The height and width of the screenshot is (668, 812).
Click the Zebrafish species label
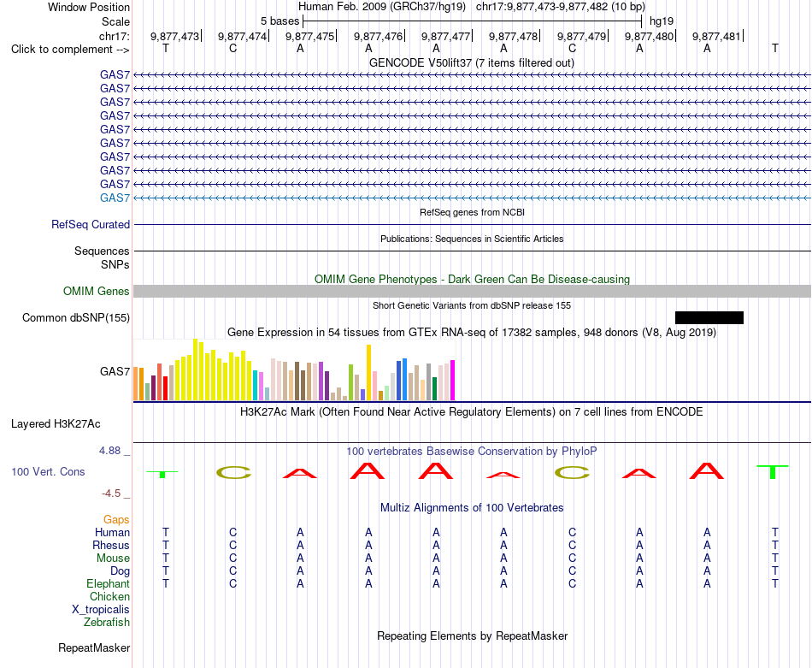(107, 623)
